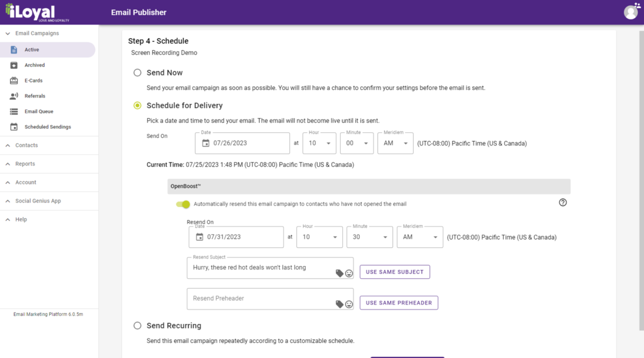The height and width of the screenshot is (358, 644).
Task: Click the Resend Subject text field
Action: [270, 268]
